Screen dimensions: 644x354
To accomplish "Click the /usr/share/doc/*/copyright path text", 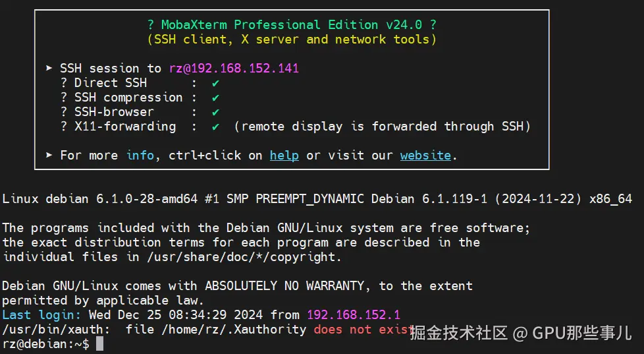I will [233, 257].
